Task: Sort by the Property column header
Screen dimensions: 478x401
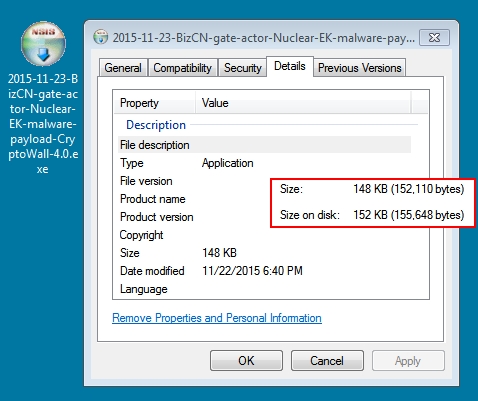Action: coord(155,103)
